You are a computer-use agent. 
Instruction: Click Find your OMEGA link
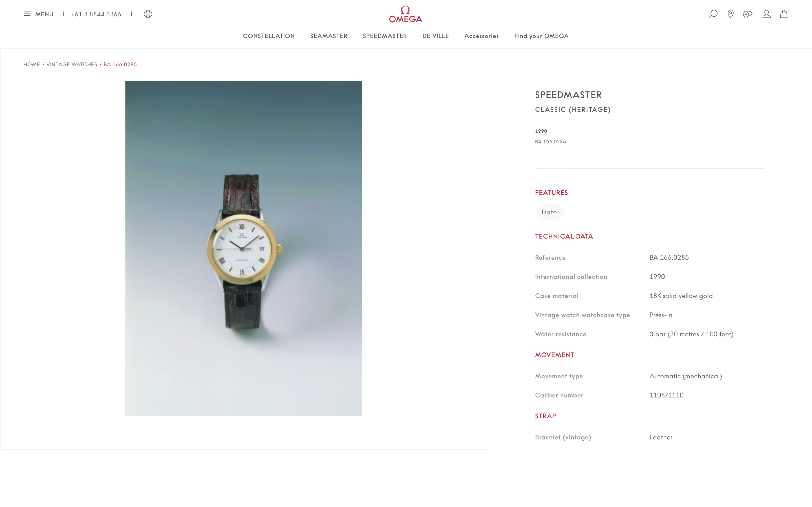(x=541, y=36)
